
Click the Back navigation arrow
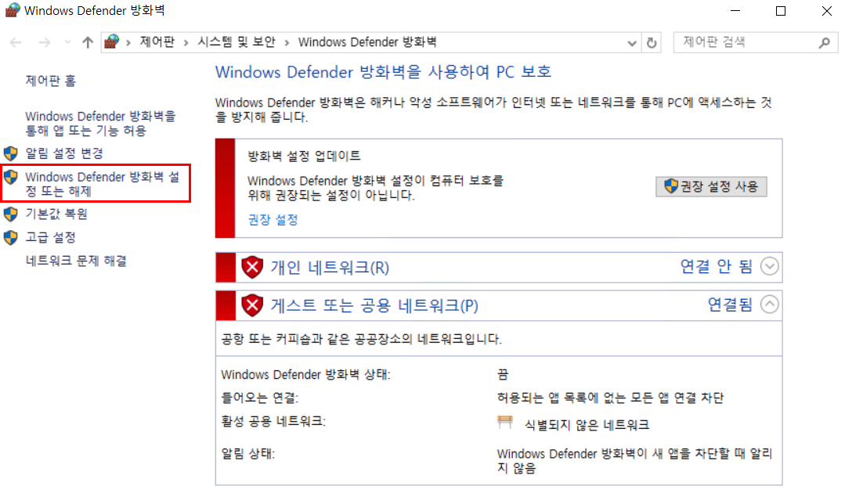pos(16,42)
